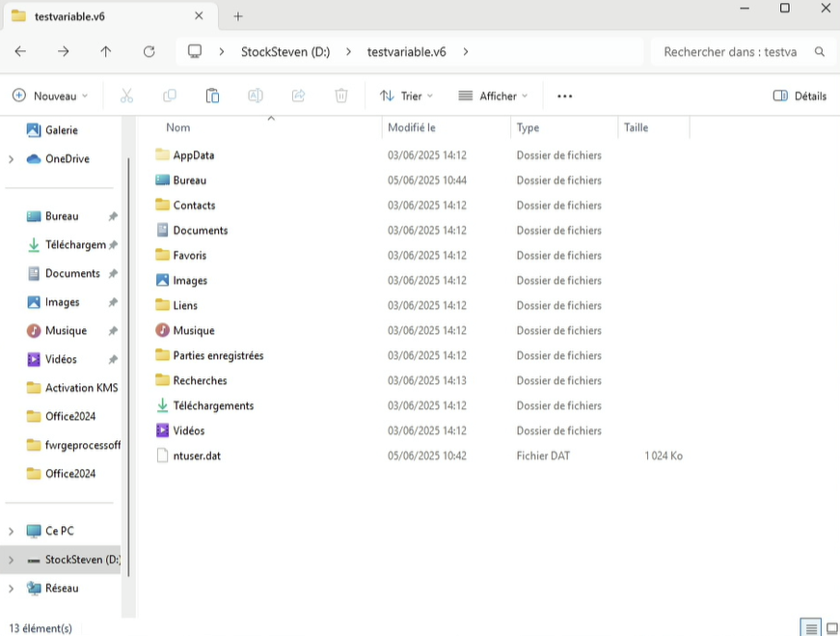Open the Trier sort dropdown
Viewport: 840px width, 636px height.
coord(407,96)
